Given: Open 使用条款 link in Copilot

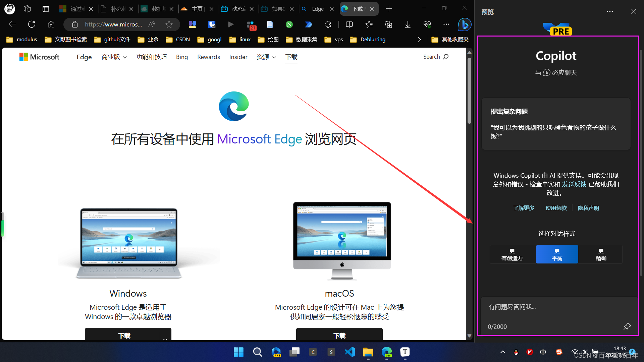Looking at the screenshot, I should pos(556,208).
